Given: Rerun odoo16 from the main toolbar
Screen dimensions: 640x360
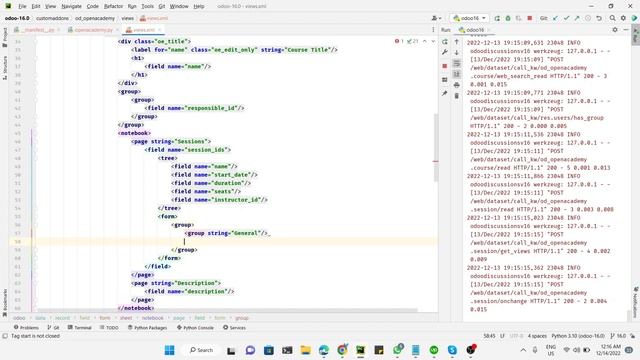Looking at the screenshot, I should click(x=497, y=18).
